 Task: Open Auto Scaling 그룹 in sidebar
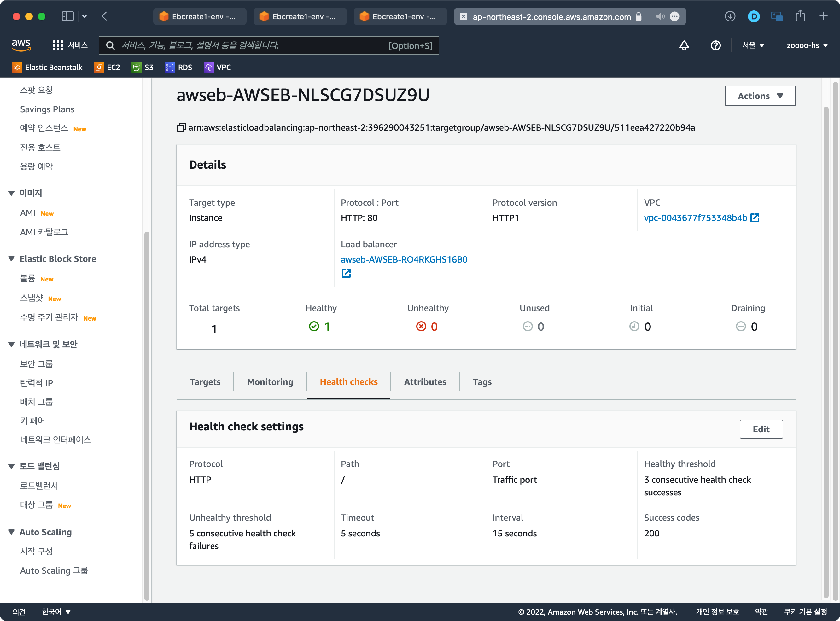54,570
